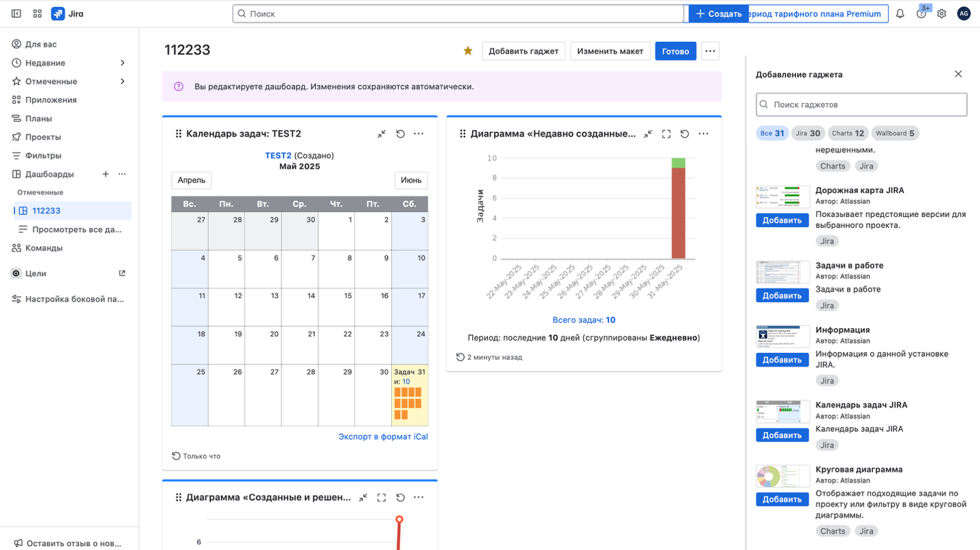Minimize the Календарь задач gadget
The image size is (980, 550).
point(382,134)
